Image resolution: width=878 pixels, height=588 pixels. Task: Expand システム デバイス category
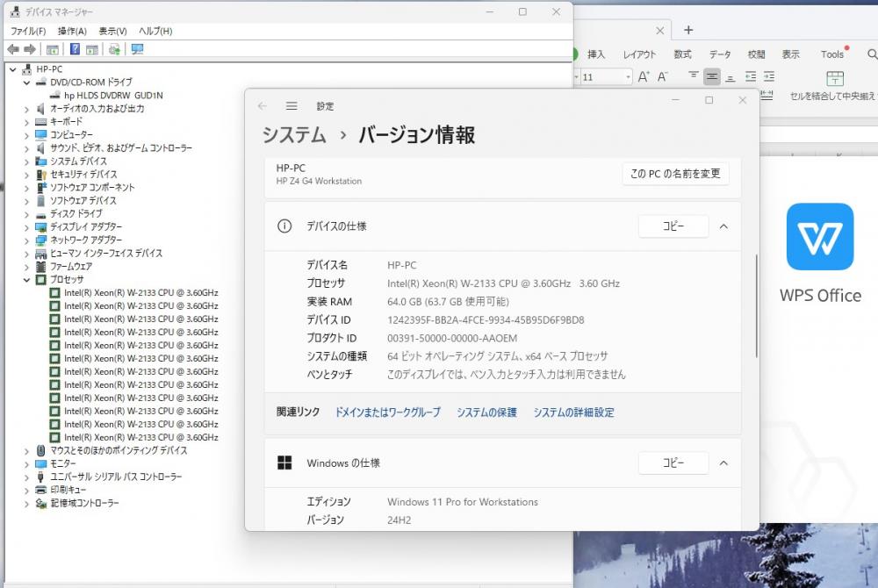[26, 161]
